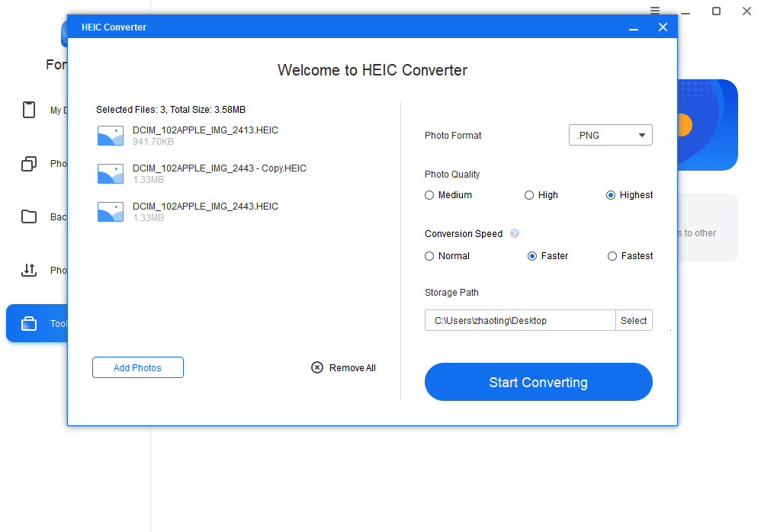The width and height of the screenshot is (761, 532).
Task: Select High photo quality
Action: tap(529, 195)
